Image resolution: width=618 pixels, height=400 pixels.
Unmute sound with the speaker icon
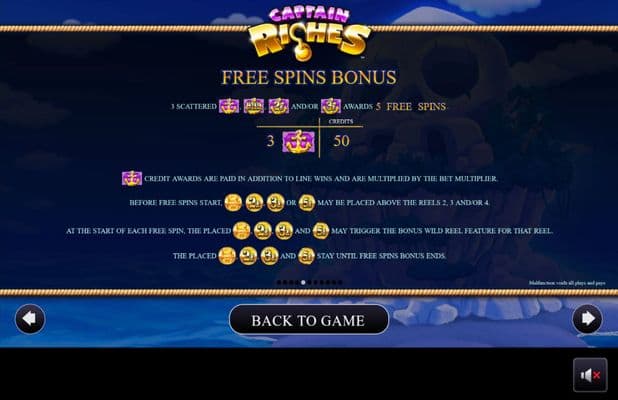(x=590, y=375)
